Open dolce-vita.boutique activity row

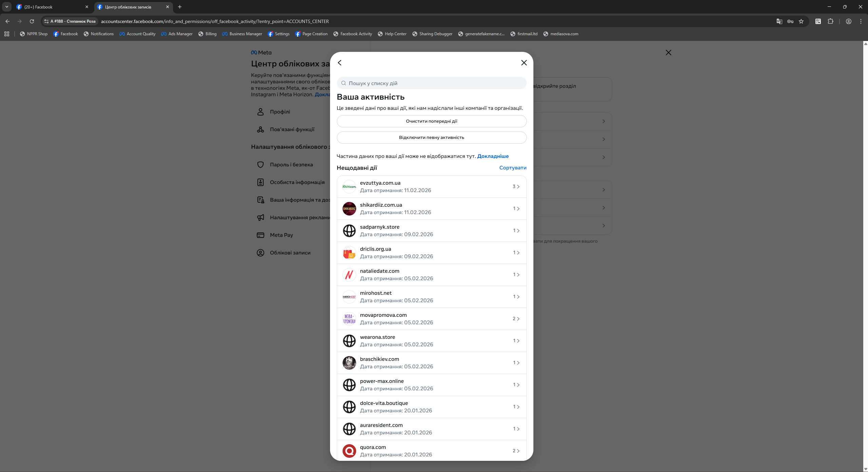pyautogui.click(x=431, y=407)
